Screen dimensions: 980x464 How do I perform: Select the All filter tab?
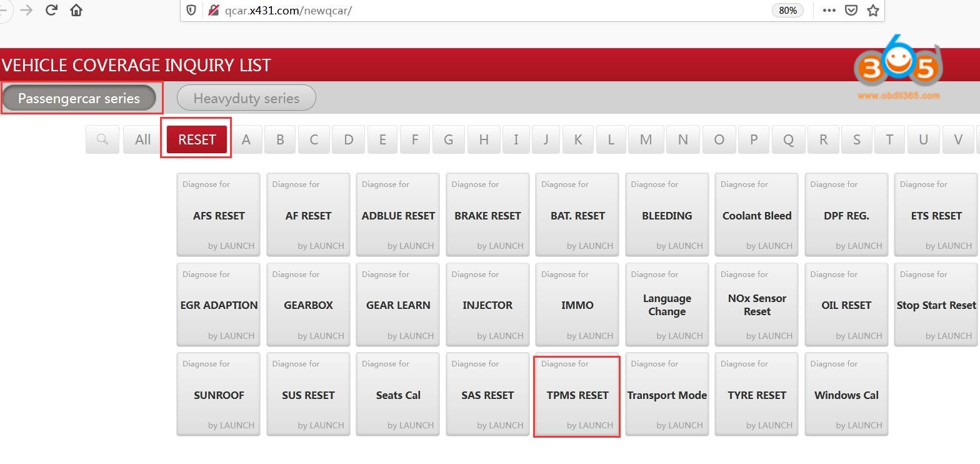point(142,139)
